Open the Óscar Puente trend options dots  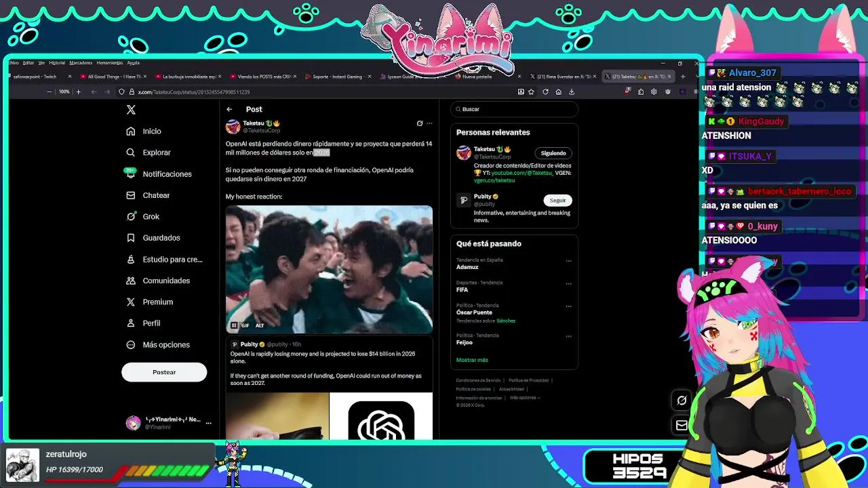tap(568, 306)
